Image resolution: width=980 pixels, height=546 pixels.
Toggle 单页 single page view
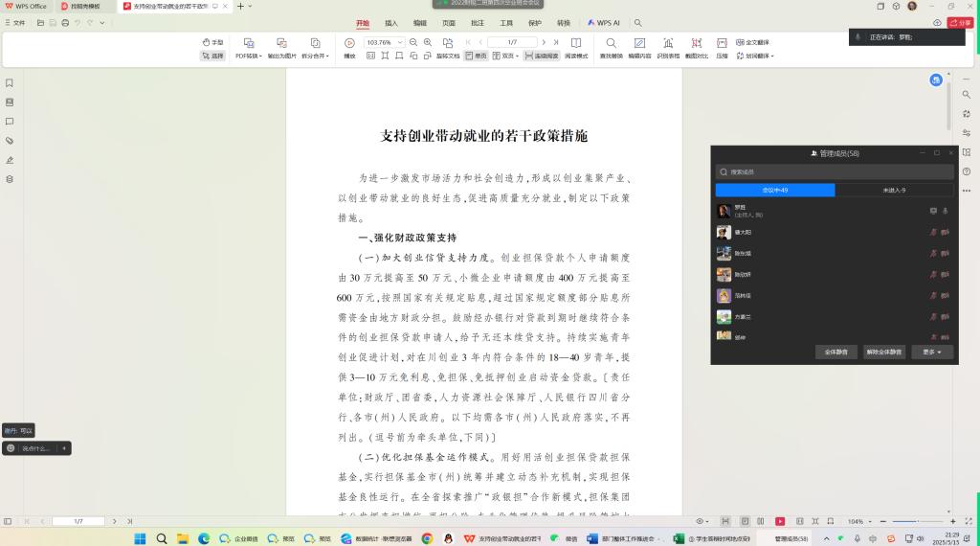[477, 56]
